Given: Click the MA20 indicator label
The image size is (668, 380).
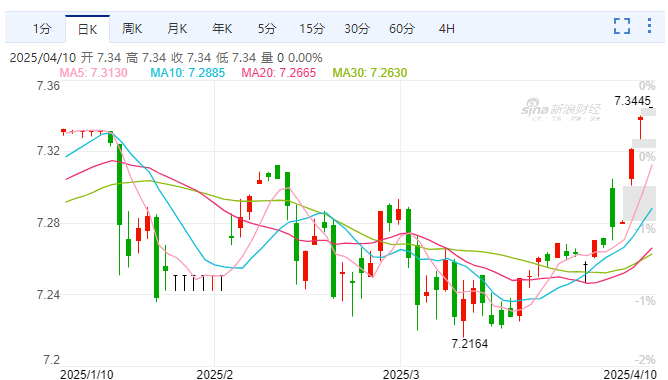Looking at the screenshot, I should click(x=279, y=73).
